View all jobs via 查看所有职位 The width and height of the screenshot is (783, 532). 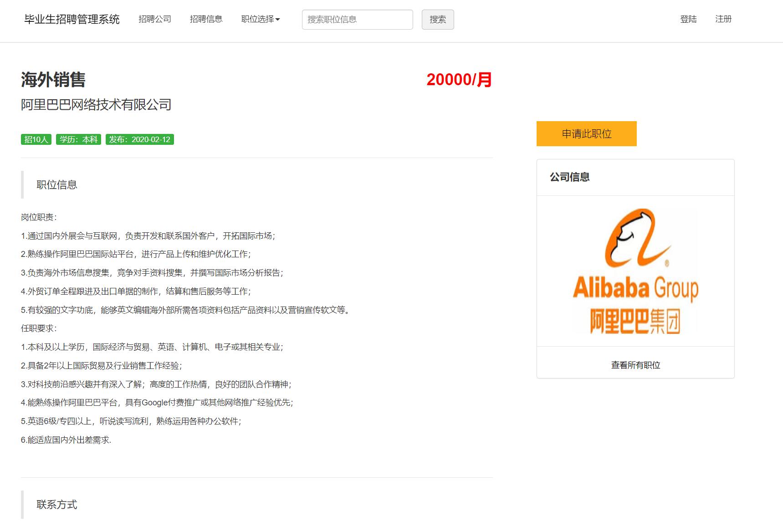(635, 365)
